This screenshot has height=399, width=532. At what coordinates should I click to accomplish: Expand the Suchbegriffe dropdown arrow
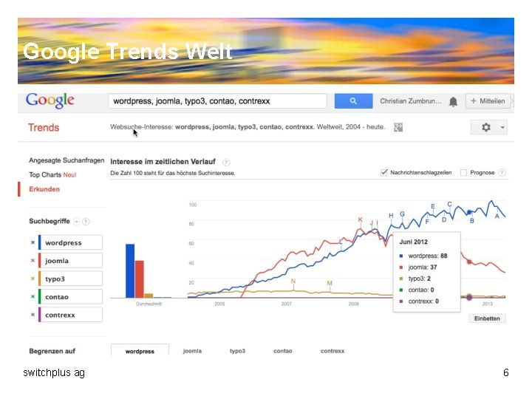click(x=76, y=221)
